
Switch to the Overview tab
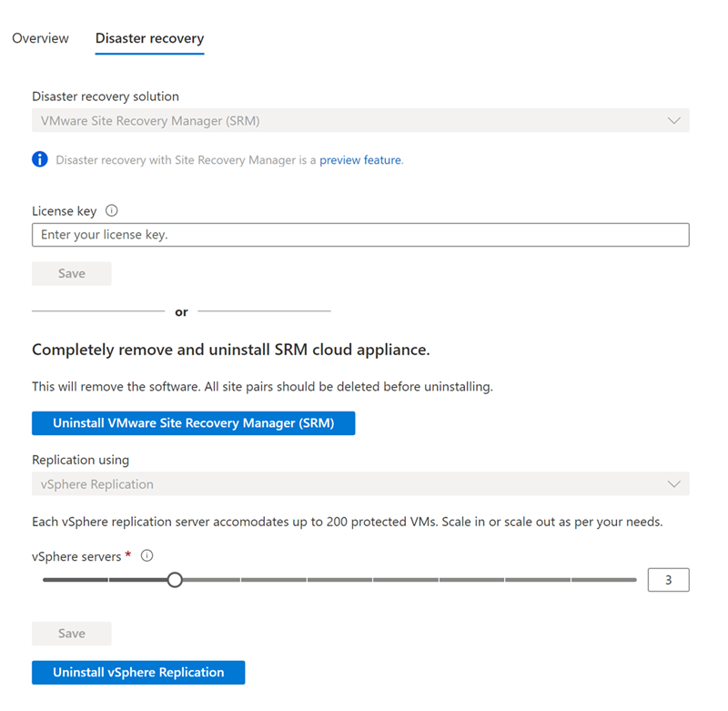(40, 38)
